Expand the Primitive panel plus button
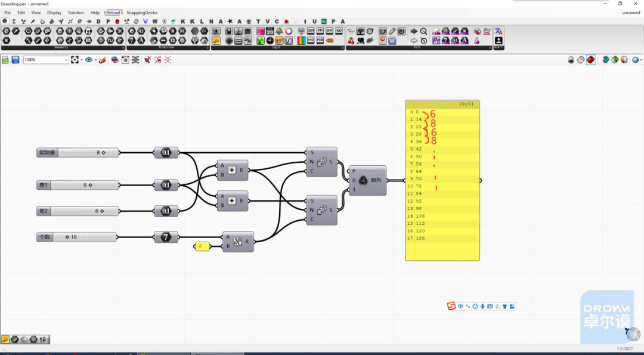 point(208,48)
